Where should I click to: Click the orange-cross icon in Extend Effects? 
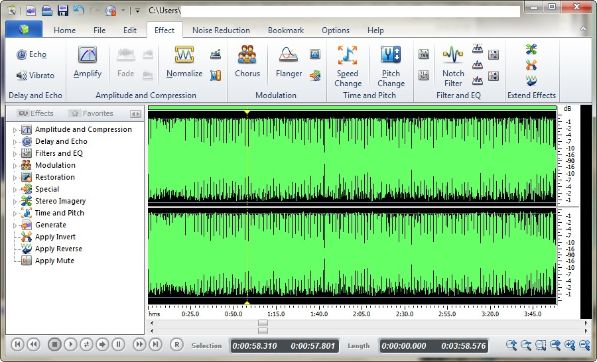[532, 65]
